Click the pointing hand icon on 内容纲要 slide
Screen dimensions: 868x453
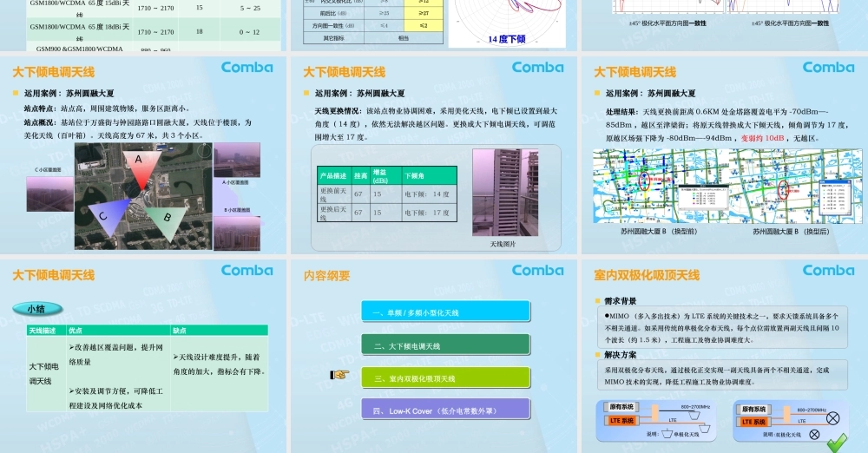pyautogui.click(x=339, y=375)
